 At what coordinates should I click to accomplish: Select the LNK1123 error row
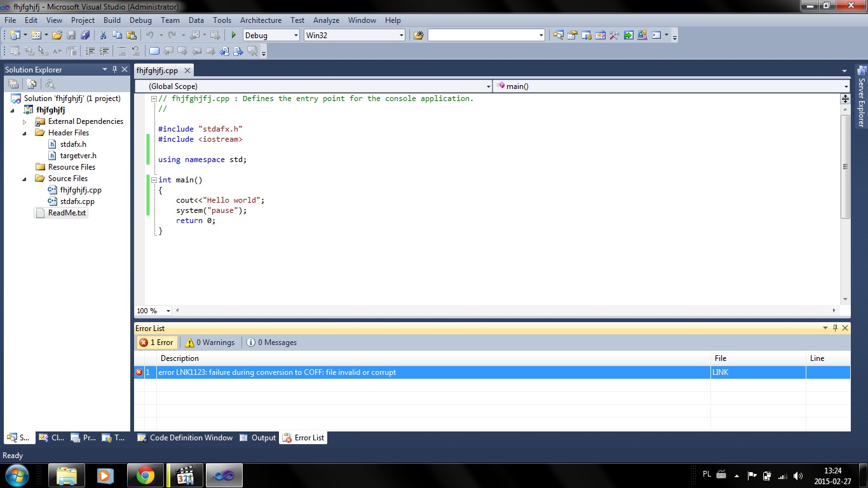click(492, 372)
